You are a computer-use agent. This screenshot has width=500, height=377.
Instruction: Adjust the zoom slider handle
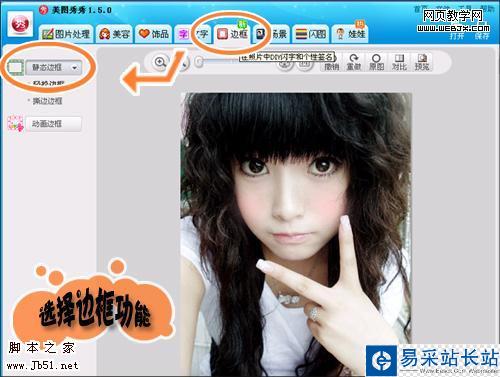pyautogui.click(x=199, y=62)
